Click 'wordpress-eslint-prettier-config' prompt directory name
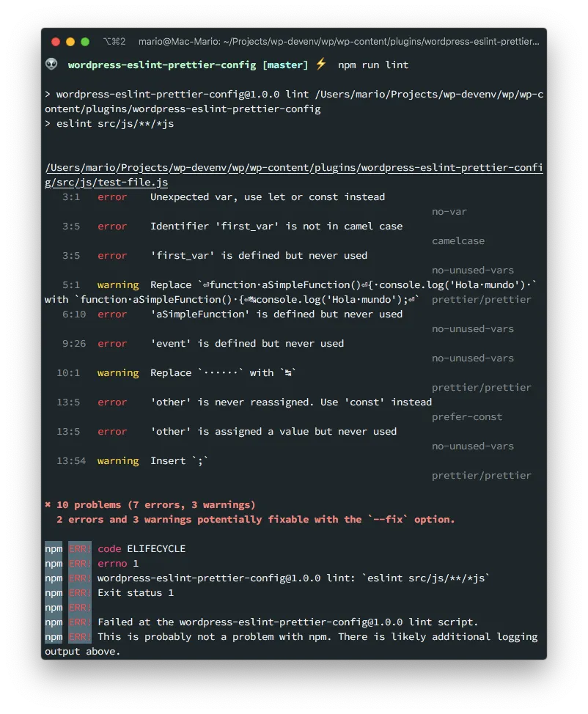588x714 pixels. (162, 65)
